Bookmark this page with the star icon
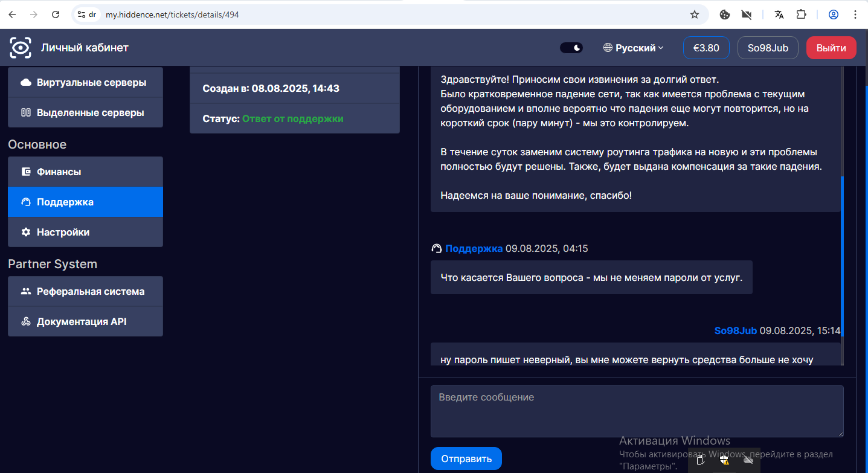The height and width of the screenshot is (473, 868). pyautogui.click(x=695, y=14)
